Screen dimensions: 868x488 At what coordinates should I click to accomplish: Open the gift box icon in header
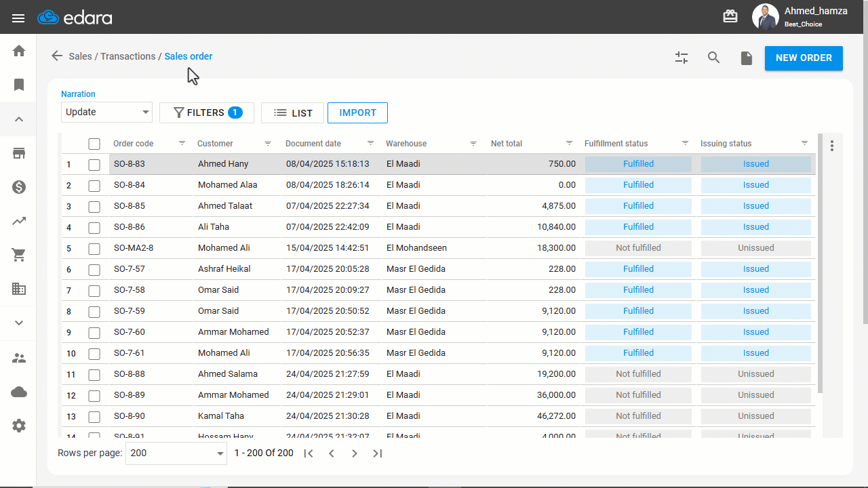point(730,17)
